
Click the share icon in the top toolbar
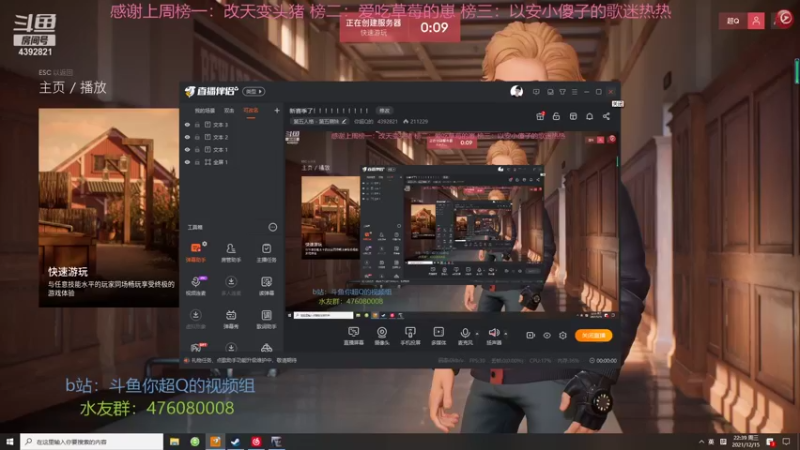606,116
